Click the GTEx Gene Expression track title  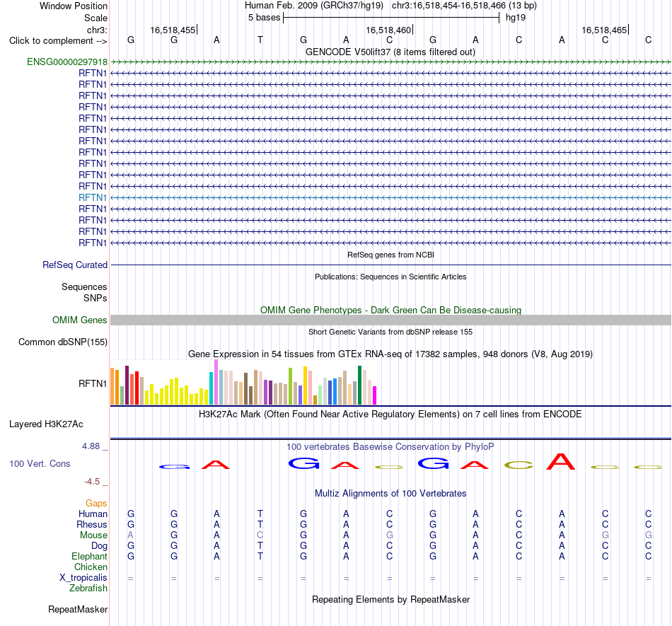pos(390,354)
